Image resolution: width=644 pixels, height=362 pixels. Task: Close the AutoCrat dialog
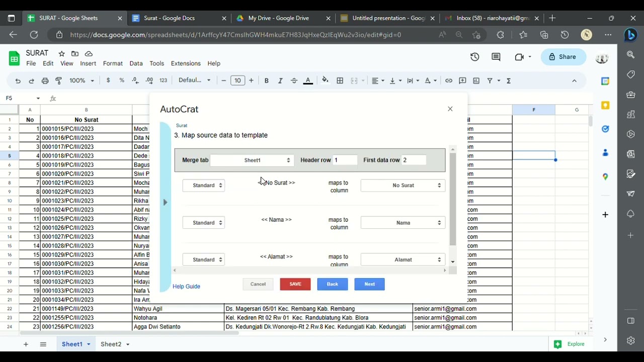click(x=450, y=109)
